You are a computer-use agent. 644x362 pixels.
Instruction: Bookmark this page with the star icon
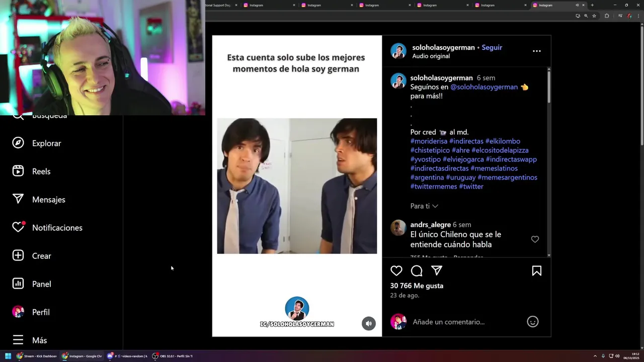pyautogui.click(x=594, y=16)
